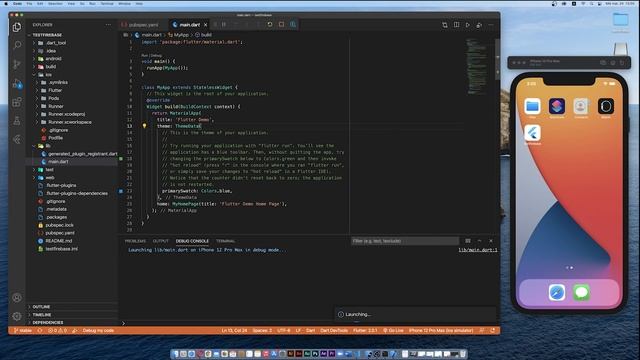
Task: Switch to the PROBLEMS panel tab
Action: (135, 241)
